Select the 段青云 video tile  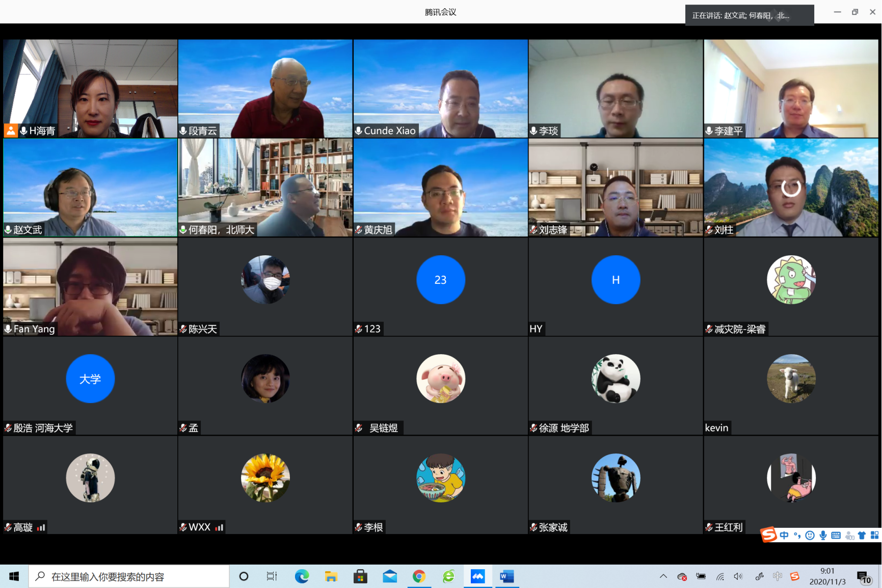265,88
